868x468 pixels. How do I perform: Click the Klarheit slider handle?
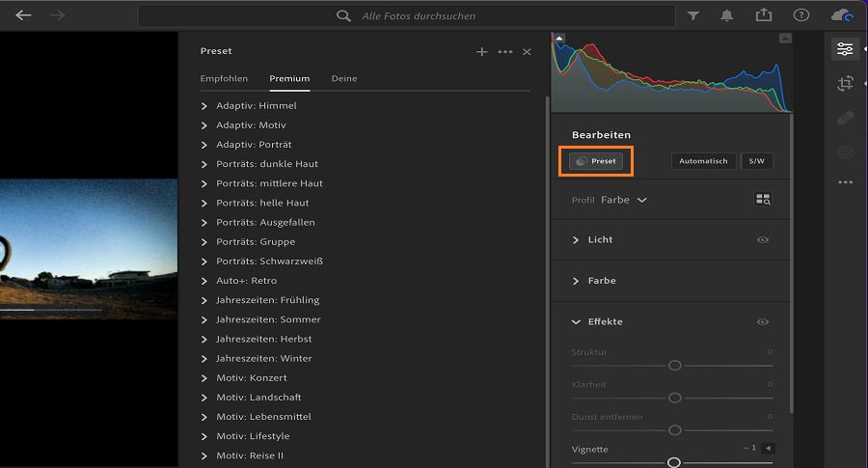click(x=674, y=398)
